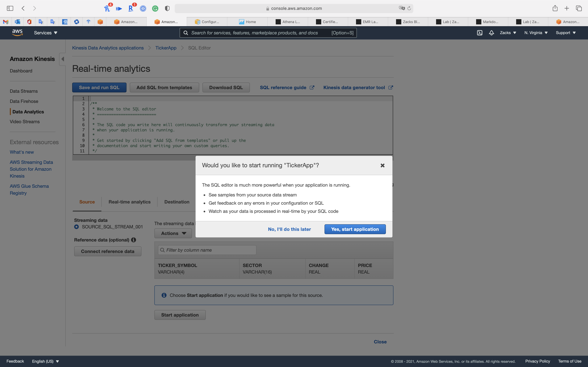
Task: Click Yes, start application button
Action: click(x=355, y=229)
